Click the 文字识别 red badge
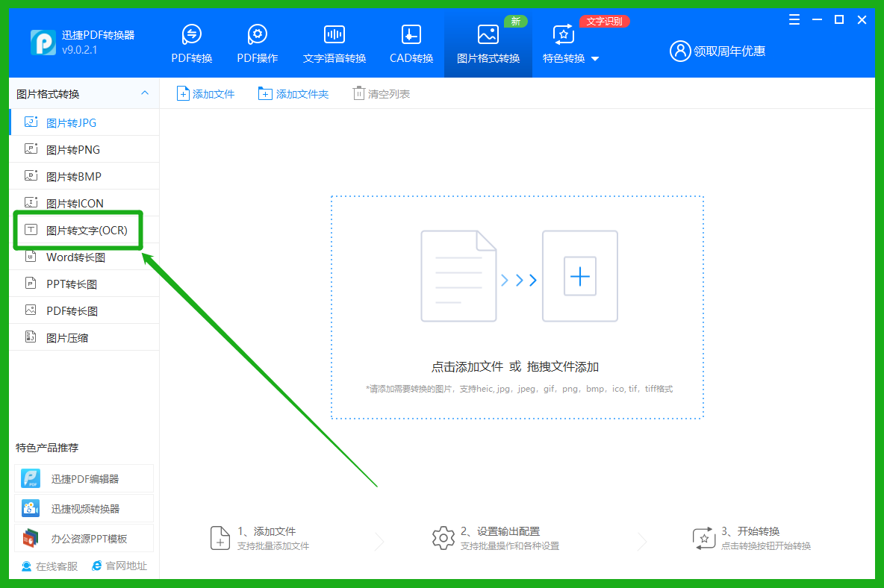The image size is (884, 588). (604, 22)
